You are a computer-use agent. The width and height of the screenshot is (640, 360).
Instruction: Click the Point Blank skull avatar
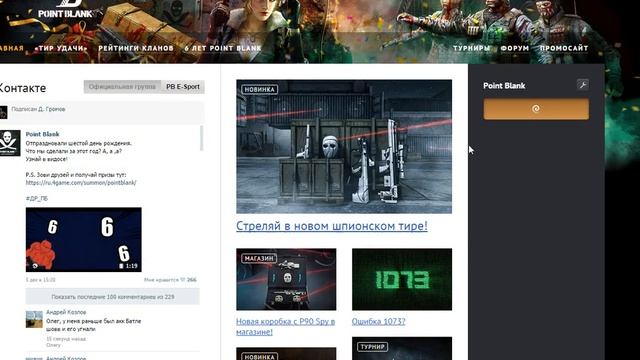(x=10, y=143)
